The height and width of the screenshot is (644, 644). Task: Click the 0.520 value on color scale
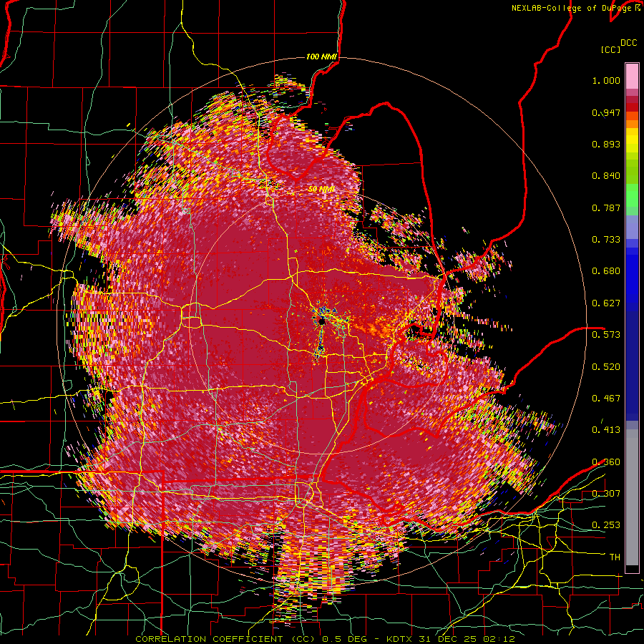pyautogui.click(x=606, y=366)
